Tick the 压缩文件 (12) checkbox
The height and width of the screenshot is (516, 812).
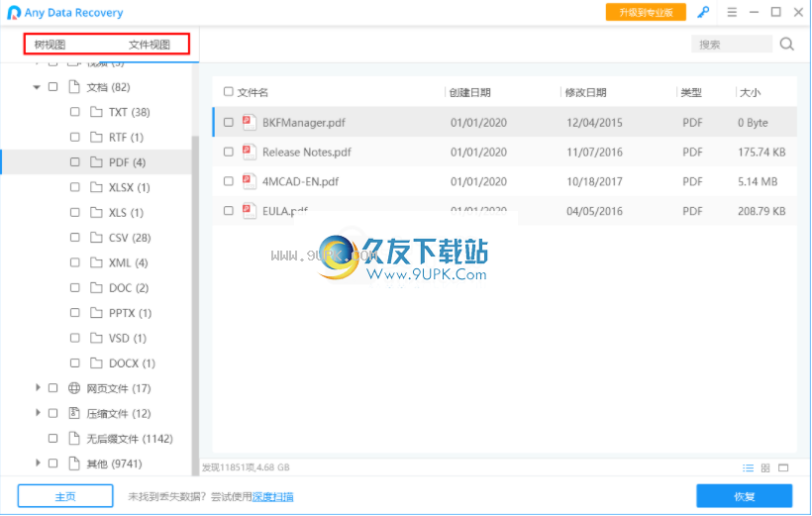coord(52,413)
